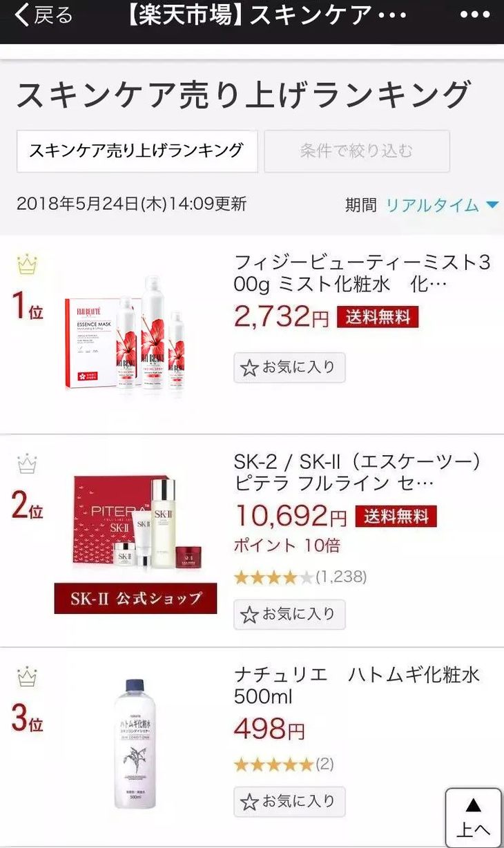The width and height of the screenshot is (504, 848).
Task: Tap the silver crown icon above 2位
Action: (27, 465)
